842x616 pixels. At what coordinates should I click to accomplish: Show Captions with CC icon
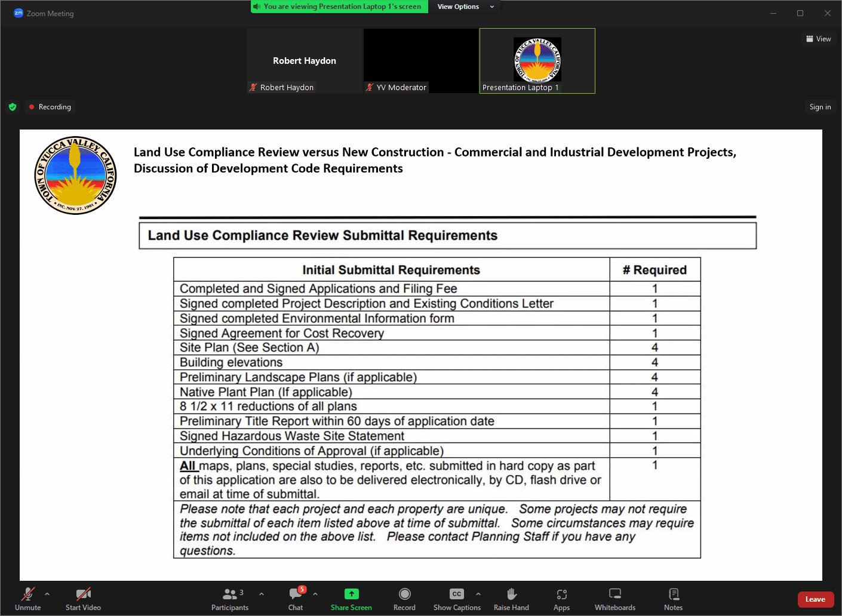coord(457,599)
